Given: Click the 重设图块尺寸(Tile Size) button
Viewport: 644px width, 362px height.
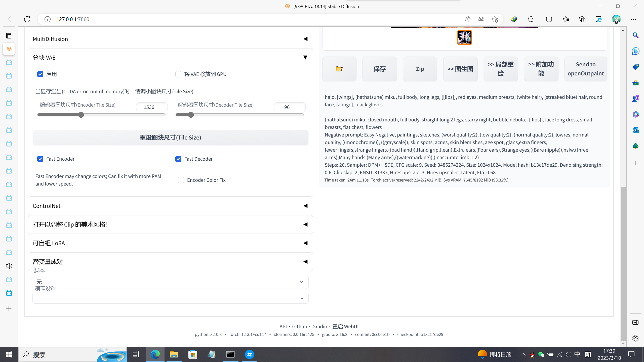Looking at the screenshot, I should 170,138.
